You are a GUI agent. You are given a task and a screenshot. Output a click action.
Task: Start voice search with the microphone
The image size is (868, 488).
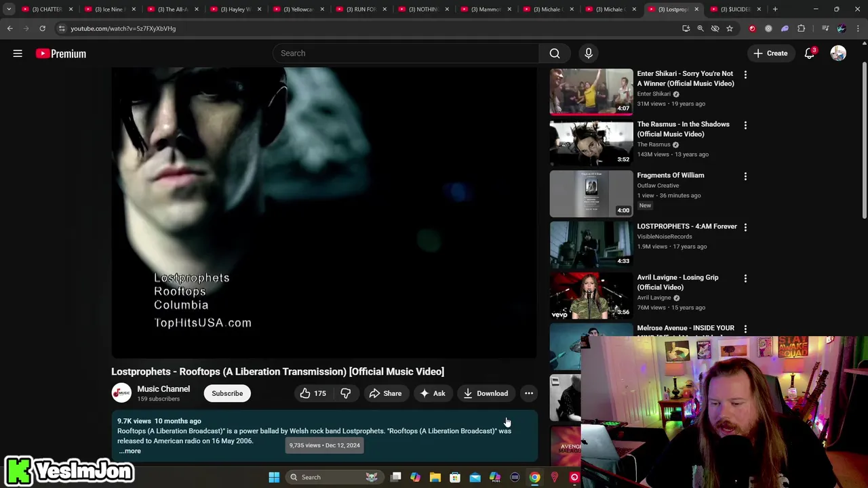(x=589, y=54)
